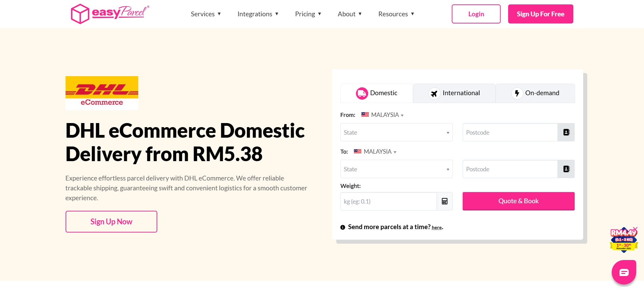Expand the To State dropdown
Screen dimensions: 644x292
(396, 169)
